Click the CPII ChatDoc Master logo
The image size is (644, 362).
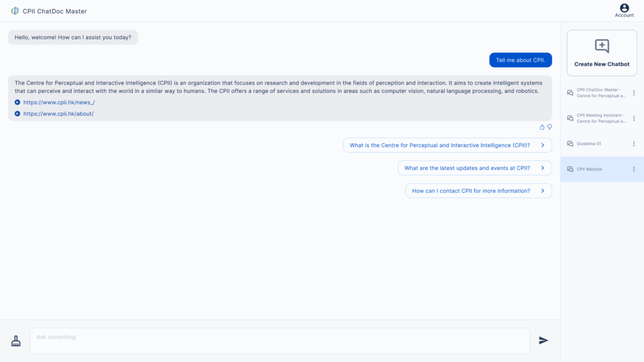pyautogui.click(x=15, y=11)
